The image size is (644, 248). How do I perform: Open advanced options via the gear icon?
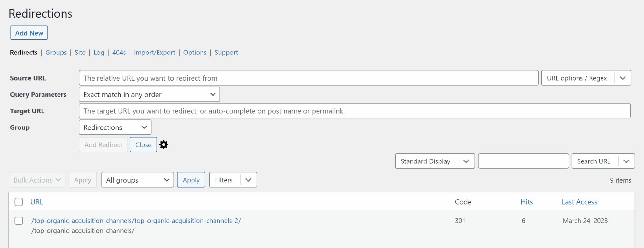pos(164,144)
